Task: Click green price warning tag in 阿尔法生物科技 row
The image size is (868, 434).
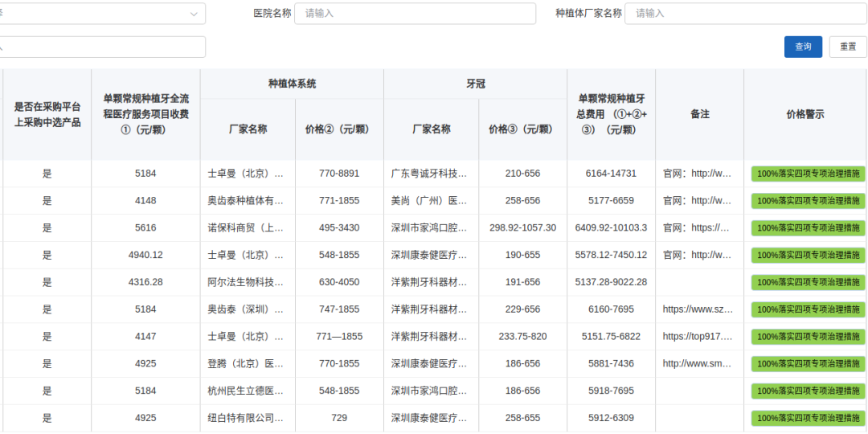Action: [808, 283]
